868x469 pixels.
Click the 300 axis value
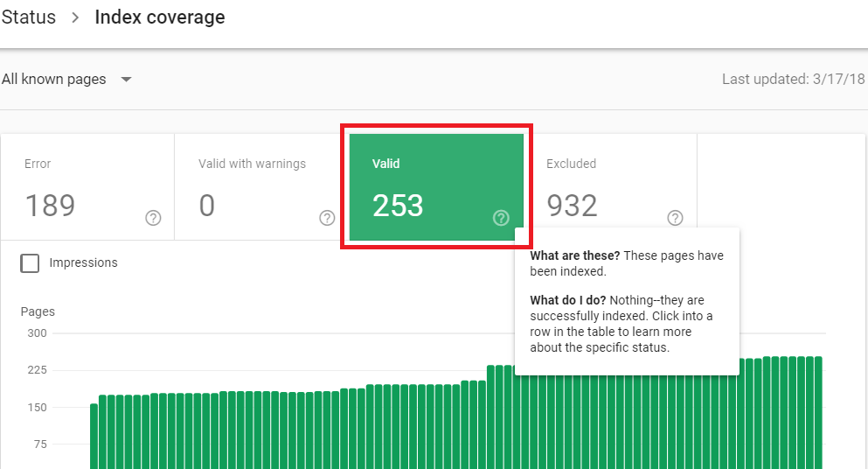pos(37,333)
